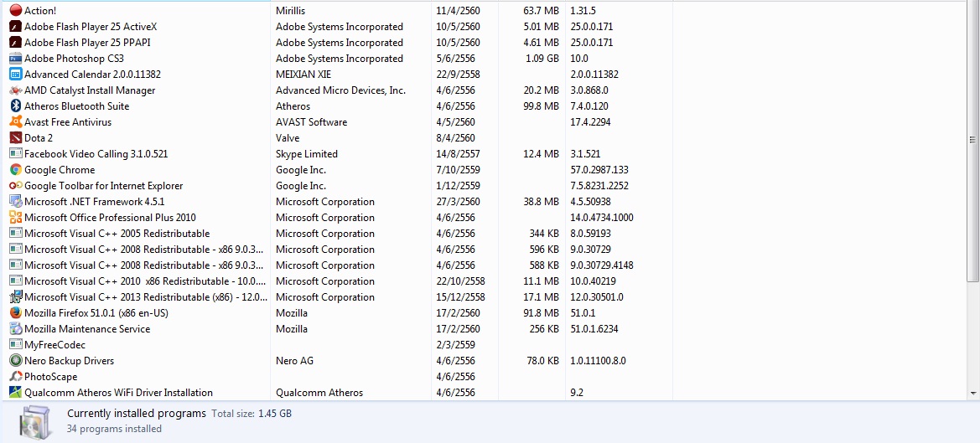This screenshot has width=980, height=443.
Task: Click the 78.0 KB size value
Action: point(543,361)
